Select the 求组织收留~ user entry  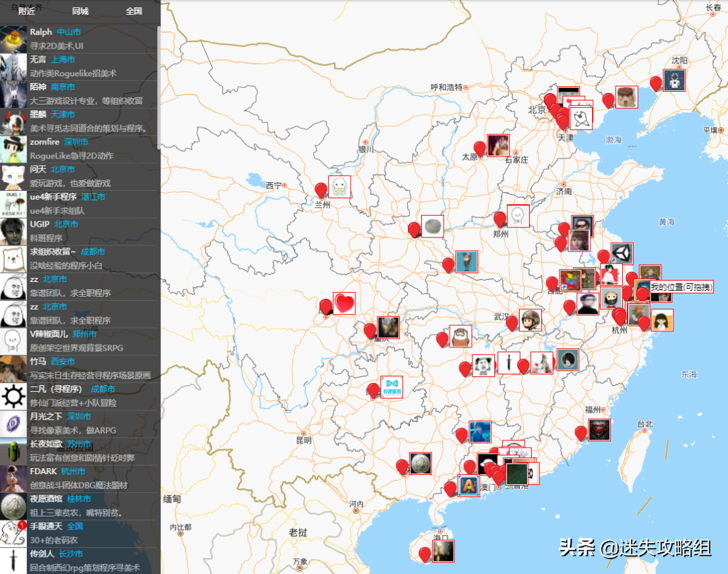coord(80,259)
